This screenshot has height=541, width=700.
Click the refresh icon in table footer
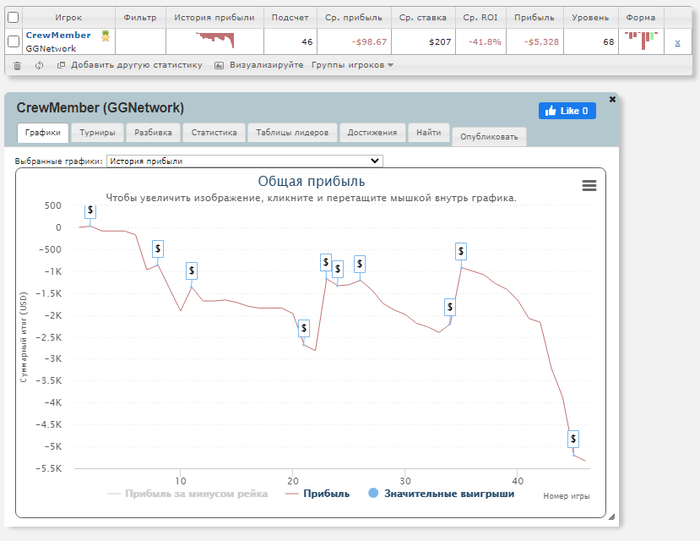39,66
